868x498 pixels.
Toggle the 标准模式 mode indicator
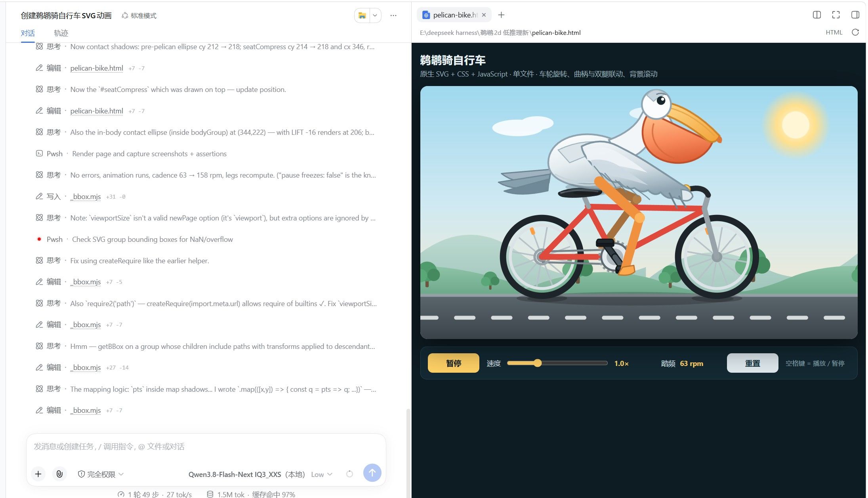[139, 15]
